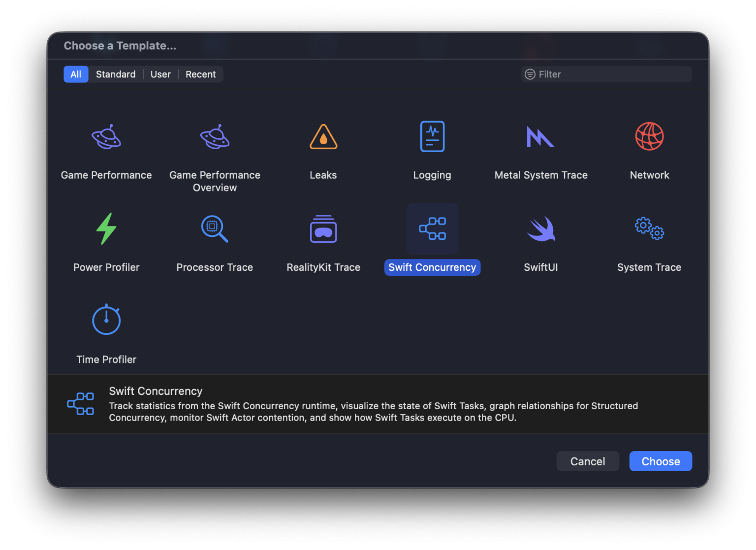
Task: Select the Time Profiler stopwatch icon
Action: coord(106,320)
